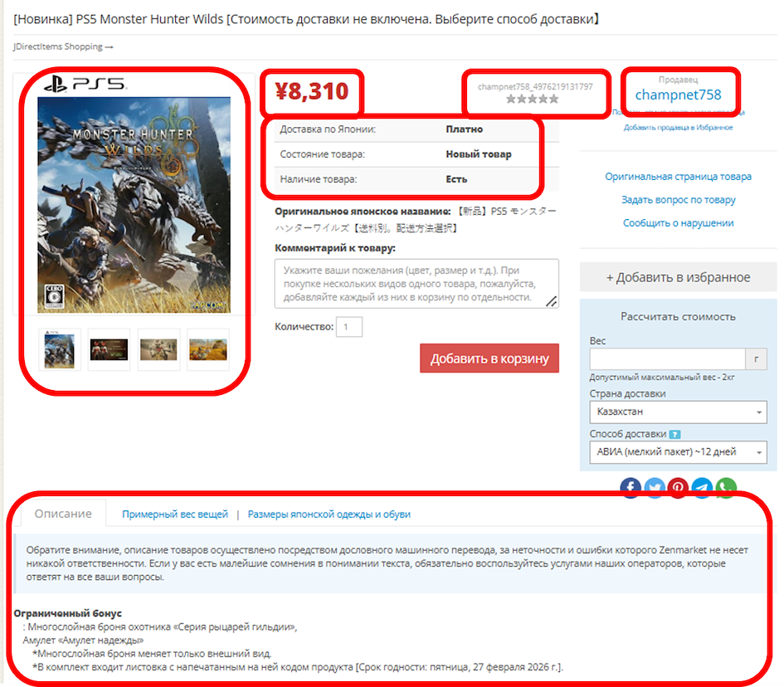Click the Добавить в корзину button
The image size is (784, 687).
[x=489, y=358]
